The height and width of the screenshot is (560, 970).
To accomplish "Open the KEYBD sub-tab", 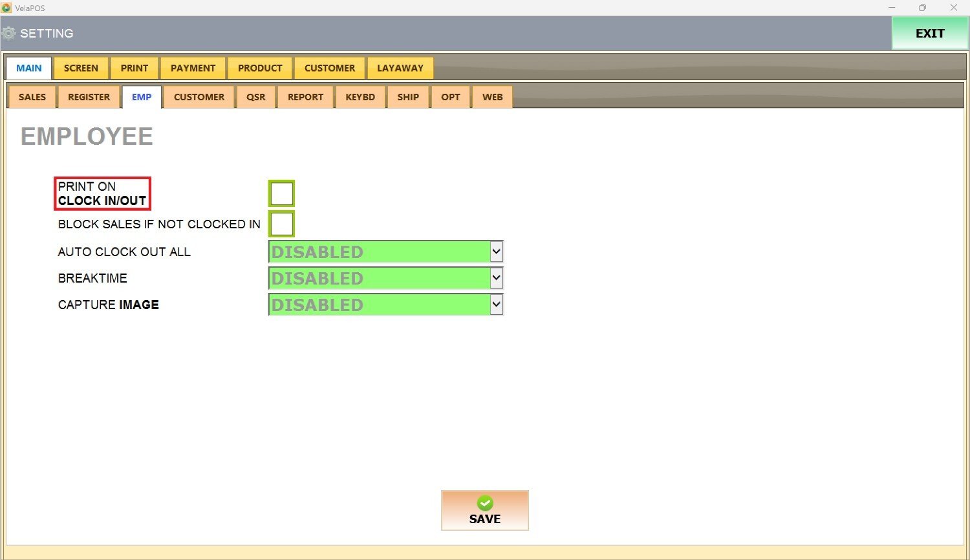I will point(360,97).
